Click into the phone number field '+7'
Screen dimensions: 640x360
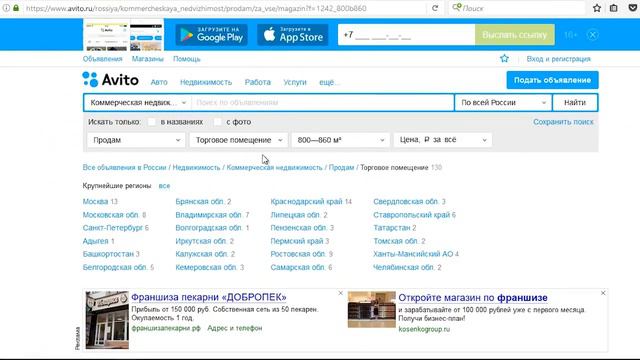pos(406,35)
